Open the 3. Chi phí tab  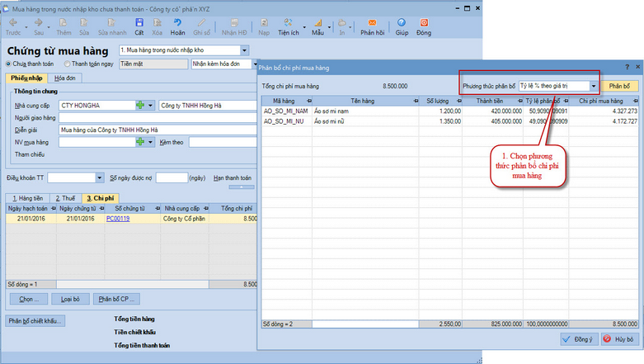click(101, 198)
